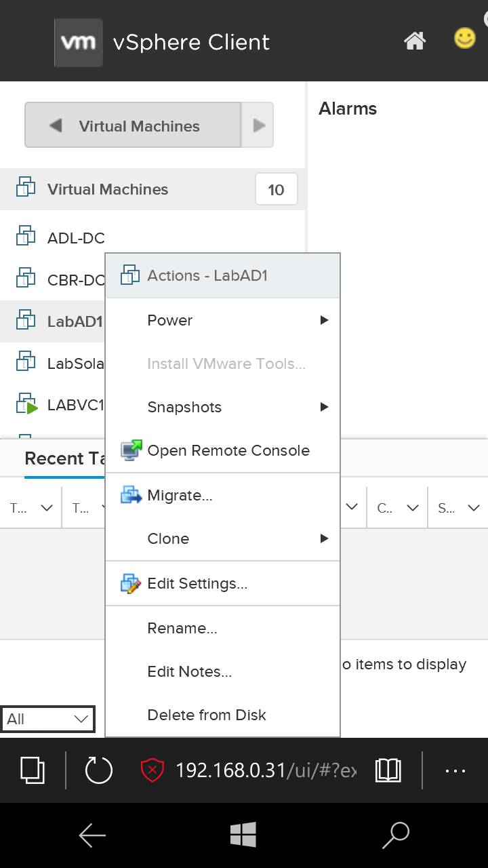Click the Virtual Machines count badge 10
The width and height of the screenshot is (488, 868).
(276, 189)
